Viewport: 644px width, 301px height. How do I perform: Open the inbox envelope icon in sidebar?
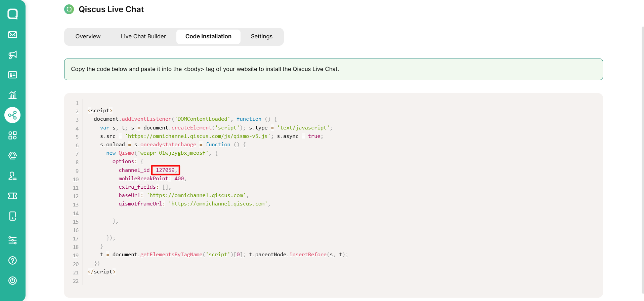(x=13, y=35)
